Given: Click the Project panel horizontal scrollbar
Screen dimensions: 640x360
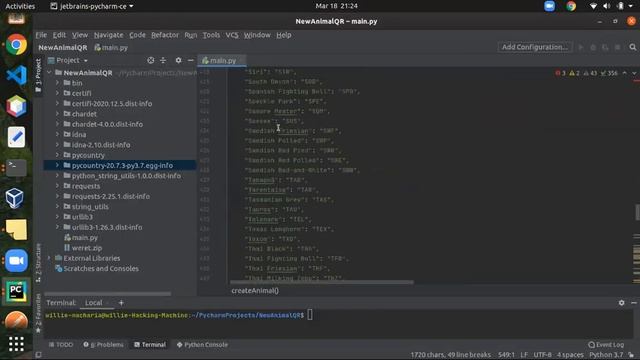Looking at the screenshot, I should click(x=107, y=293).
